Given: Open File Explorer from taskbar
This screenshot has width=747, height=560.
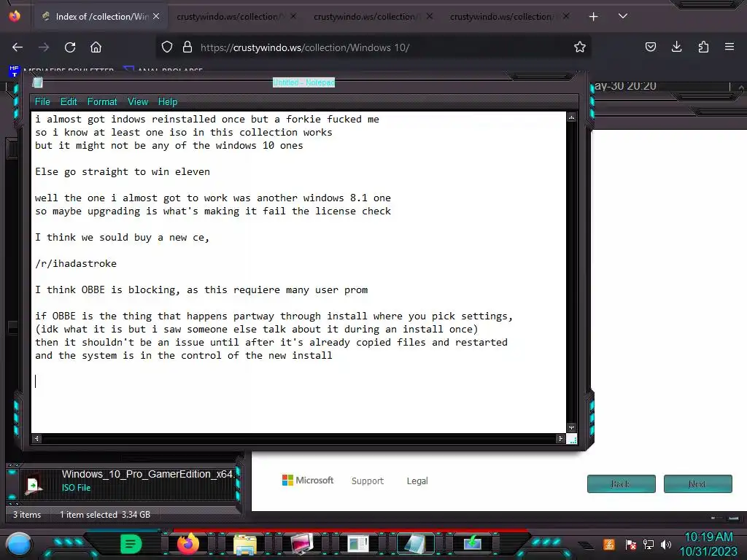Looking at the screenshot, I should (245, 544).
